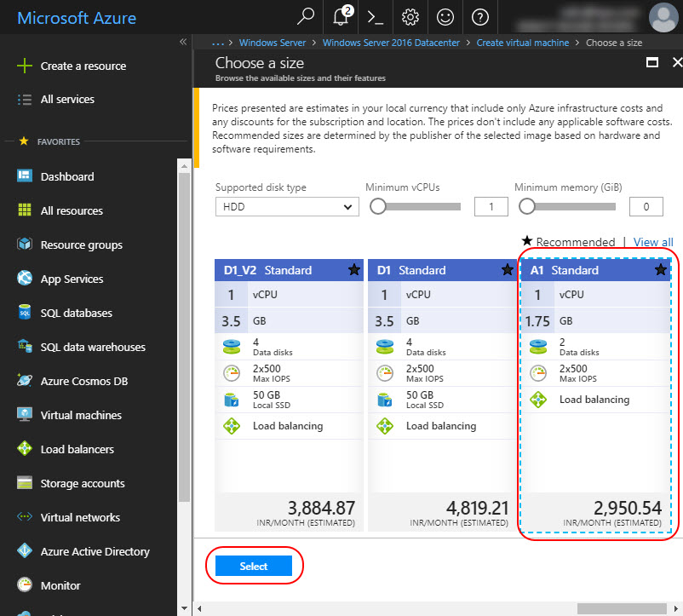Open the Supported disk type dropdown

click(287, 206)
